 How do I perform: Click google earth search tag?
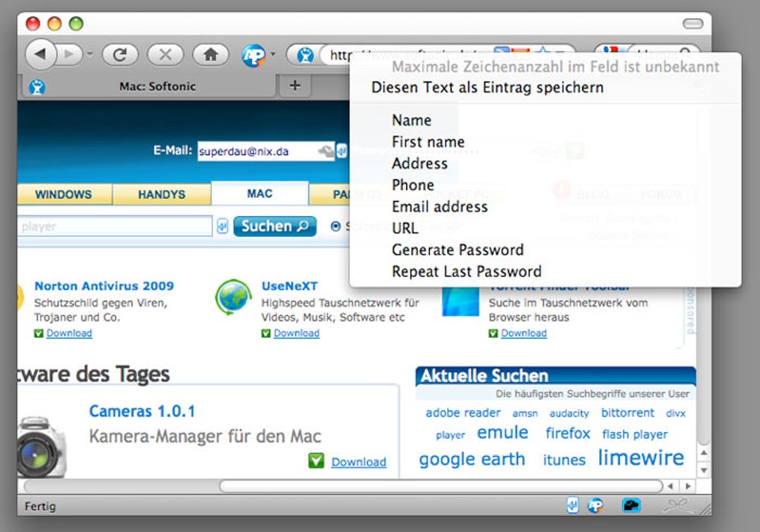[x=472, y=459]
